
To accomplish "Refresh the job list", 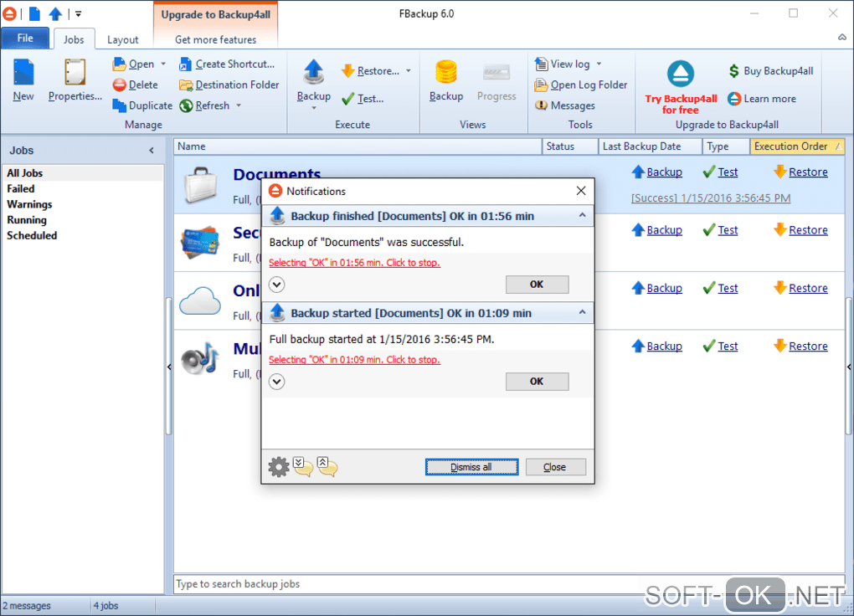I will point(205,105).
